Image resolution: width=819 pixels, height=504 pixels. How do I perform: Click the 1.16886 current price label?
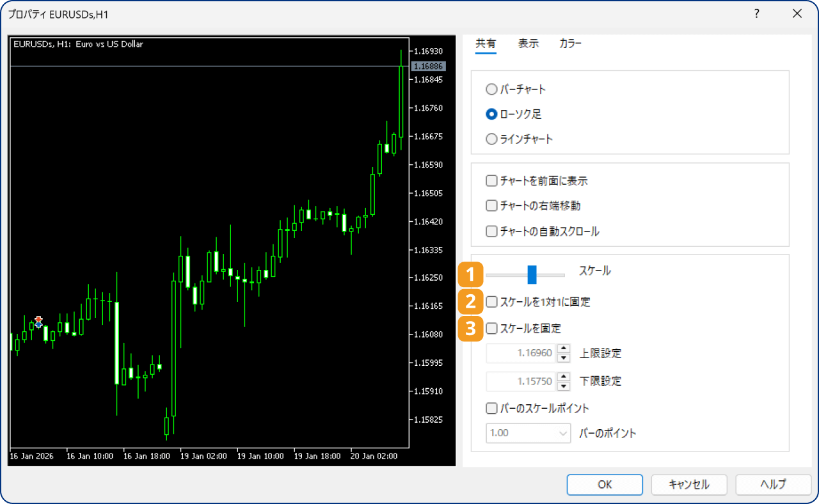428,66
